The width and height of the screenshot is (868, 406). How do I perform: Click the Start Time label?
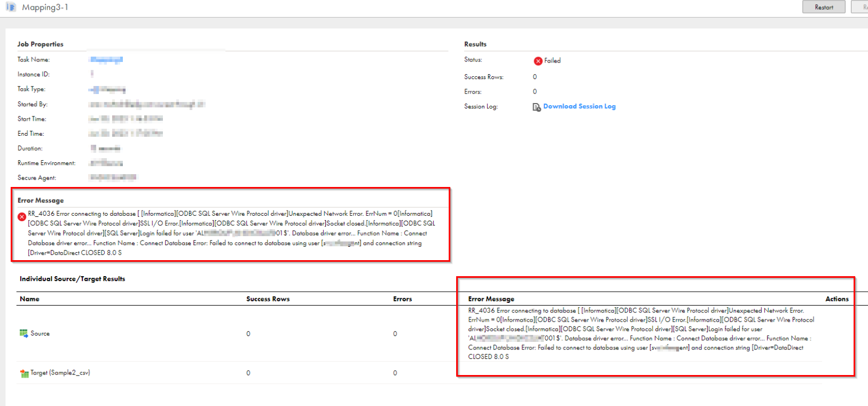coord(32,119)
